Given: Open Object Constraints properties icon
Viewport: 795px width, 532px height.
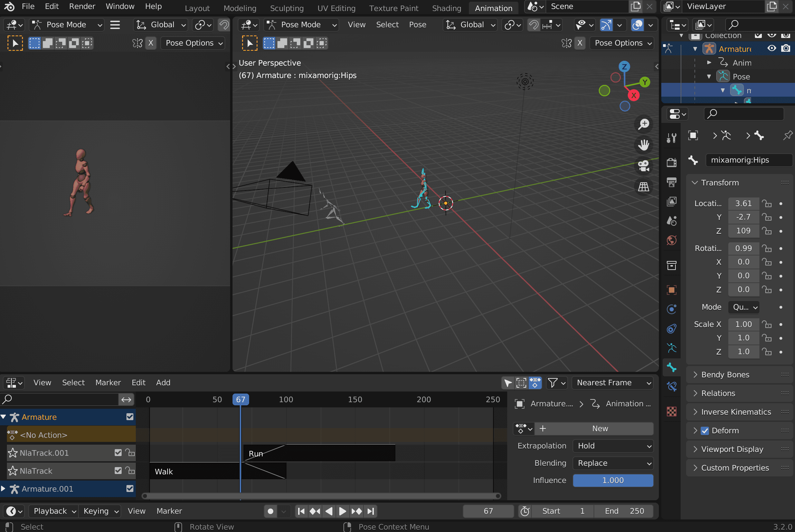Looking at the screenshot, I should click(671, 328).
